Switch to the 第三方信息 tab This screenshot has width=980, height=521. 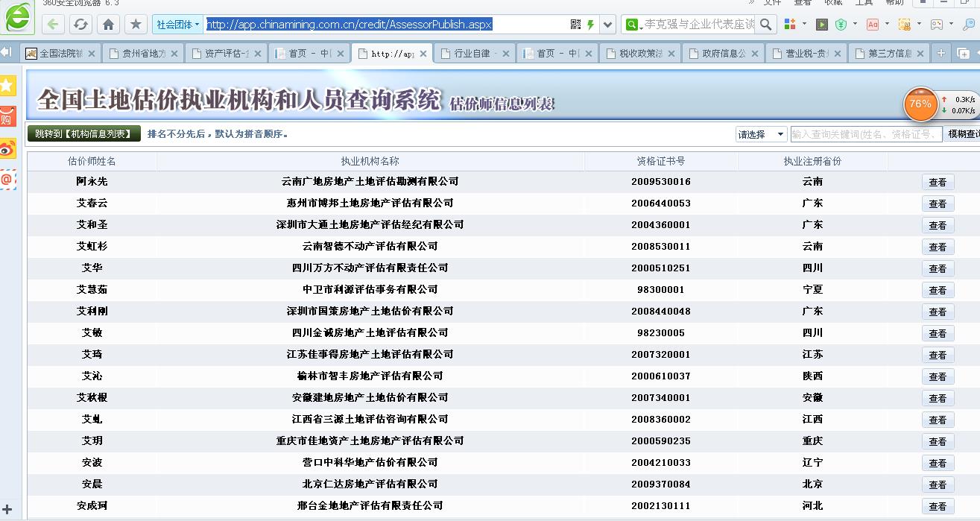tap(888, 54)
